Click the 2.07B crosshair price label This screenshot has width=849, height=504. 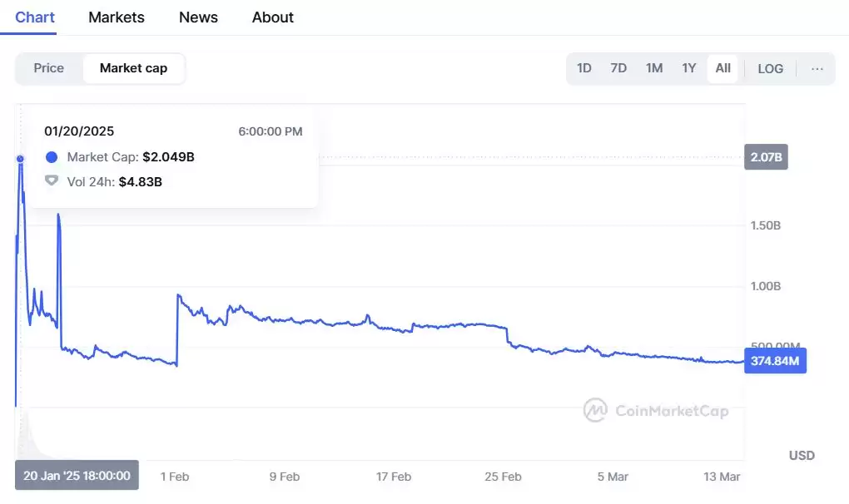(x=766, y=156)
